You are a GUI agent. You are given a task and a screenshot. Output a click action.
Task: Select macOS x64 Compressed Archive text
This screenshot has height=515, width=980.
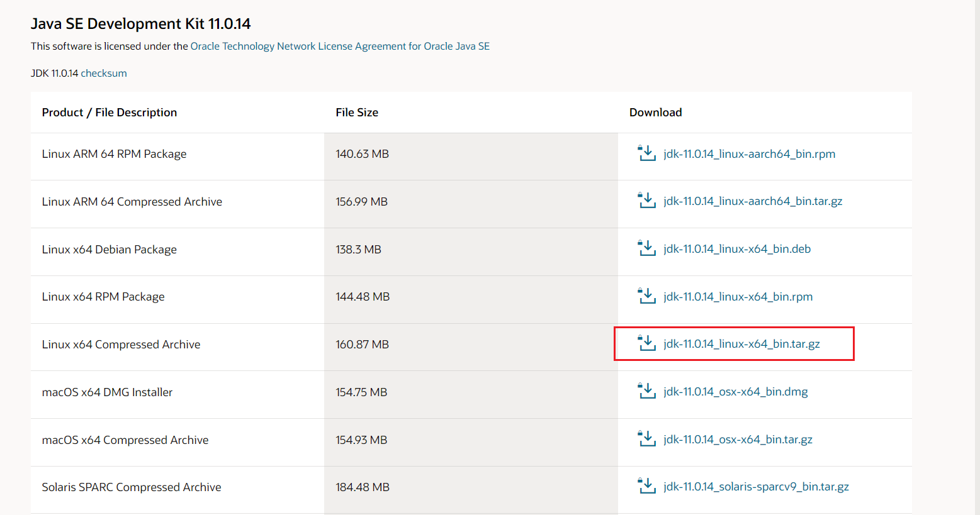click(125, 440)
